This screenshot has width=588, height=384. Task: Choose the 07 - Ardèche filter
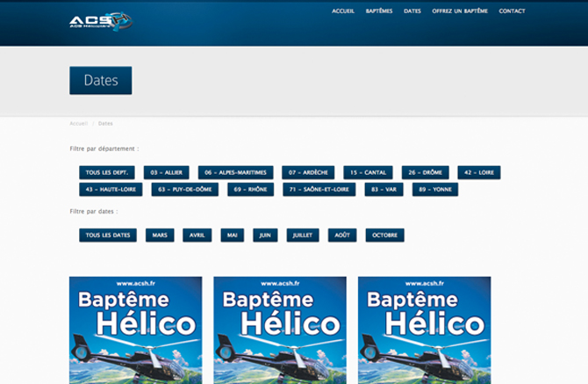[308, 173]
